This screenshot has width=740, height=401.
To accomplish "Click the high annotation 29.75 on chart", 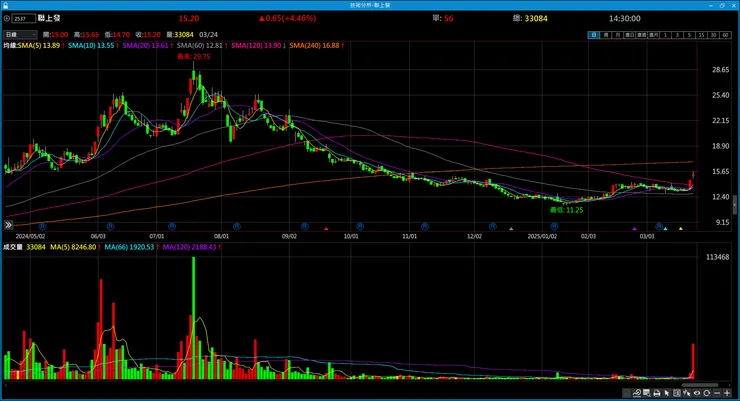I will coord(194,57).
